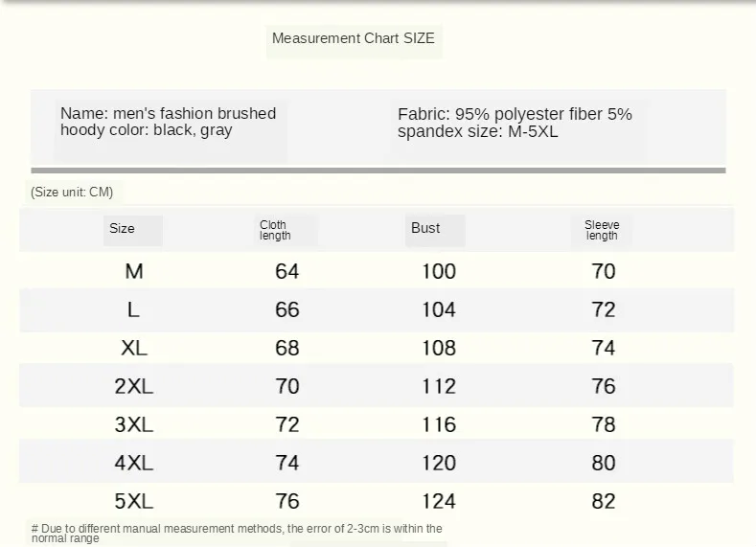This screenshot has height=547, width=756.
Task: Click the fabric composition text
Action: pyautogui.click(x=515, y=123)
